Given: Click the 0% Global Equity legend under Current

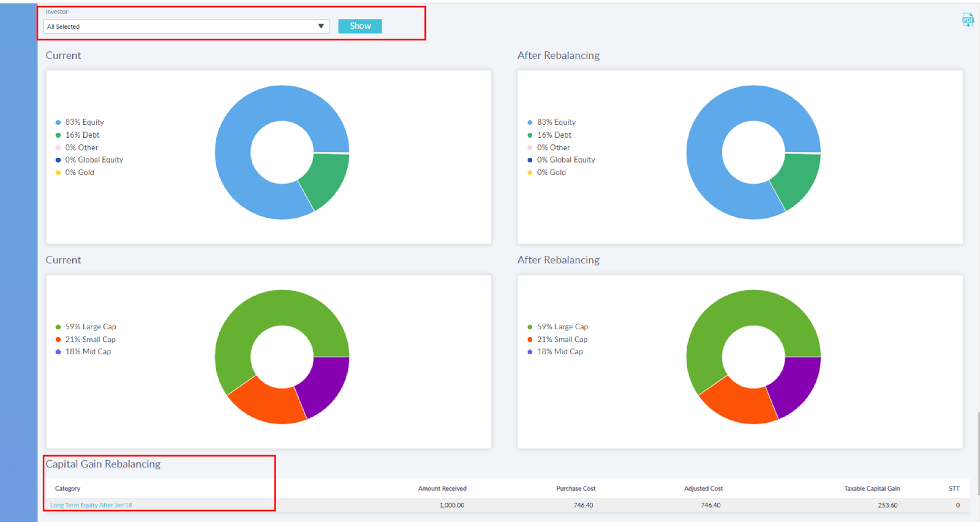Looking at the screenshot, I should click(89, 160).
